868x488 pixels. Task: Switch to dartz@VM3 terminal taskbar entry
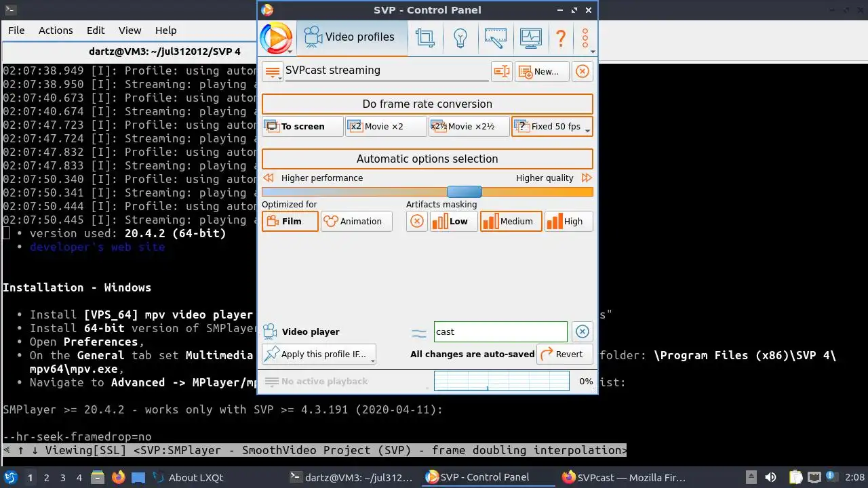(x=351, y=477)
